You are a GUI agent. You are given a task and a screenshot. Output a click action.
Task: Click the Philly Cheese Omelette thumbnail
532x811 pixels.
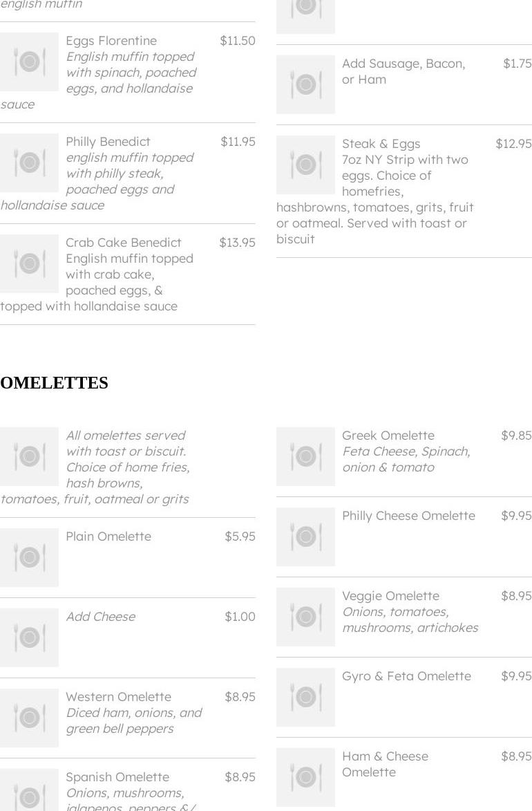[x=305, y=537]
